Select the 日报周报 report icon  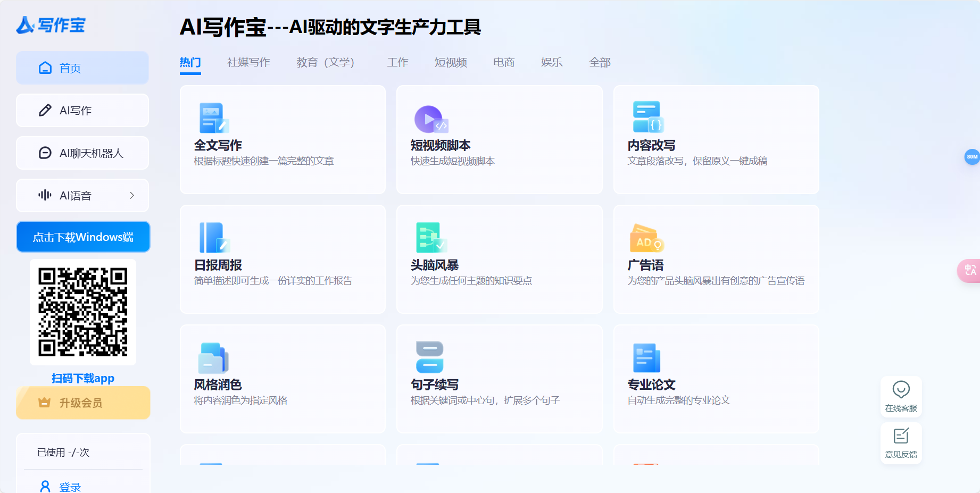213,238
